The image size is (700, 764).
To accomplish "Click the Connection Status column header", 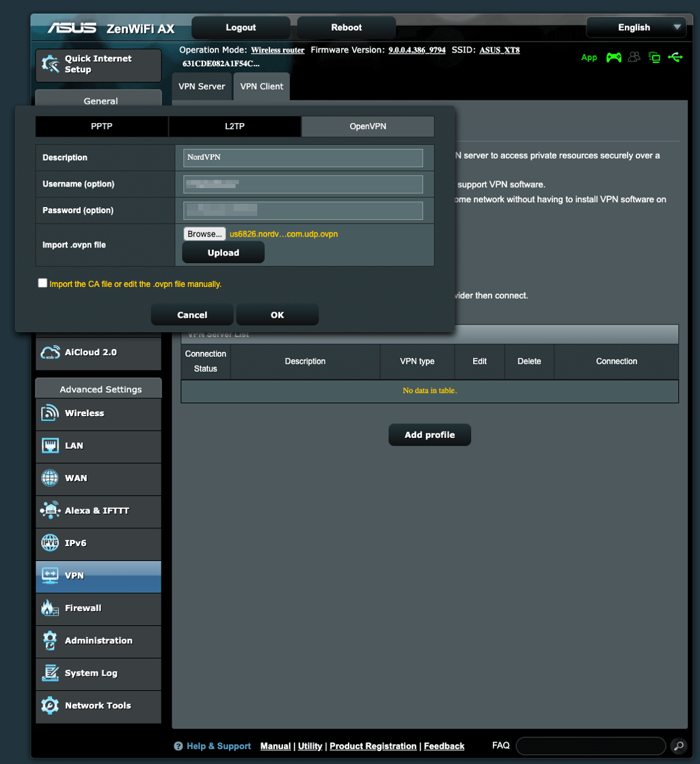I will (206, 361).
